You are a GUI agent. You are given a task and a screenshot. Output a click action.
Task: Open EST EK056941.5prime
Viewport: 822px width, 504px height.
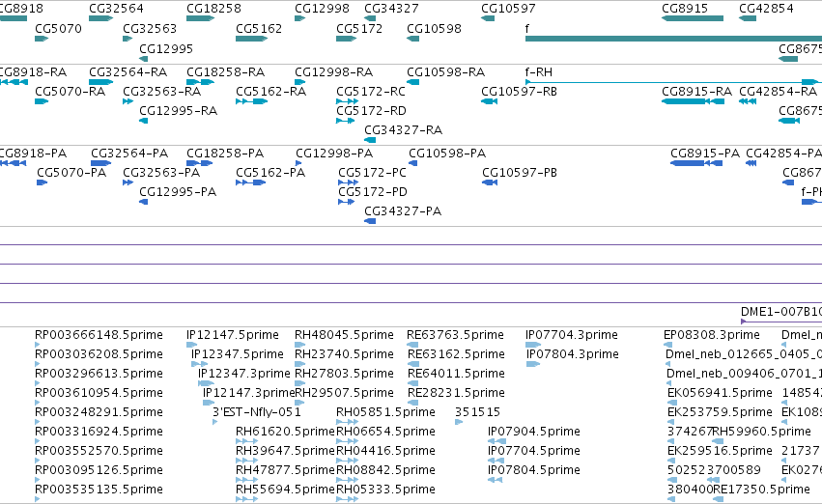pyautogui.click(x=720, y=393)
